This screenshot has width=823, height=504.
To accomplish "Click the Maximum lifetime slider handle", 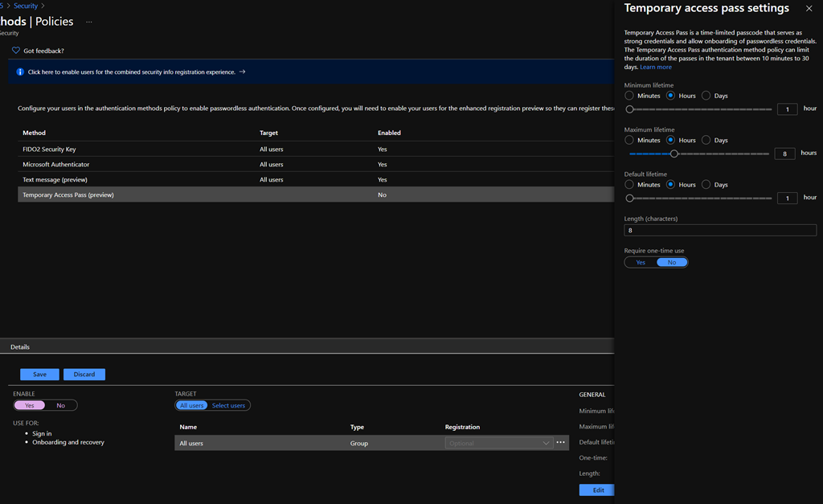I will (674, 154).
